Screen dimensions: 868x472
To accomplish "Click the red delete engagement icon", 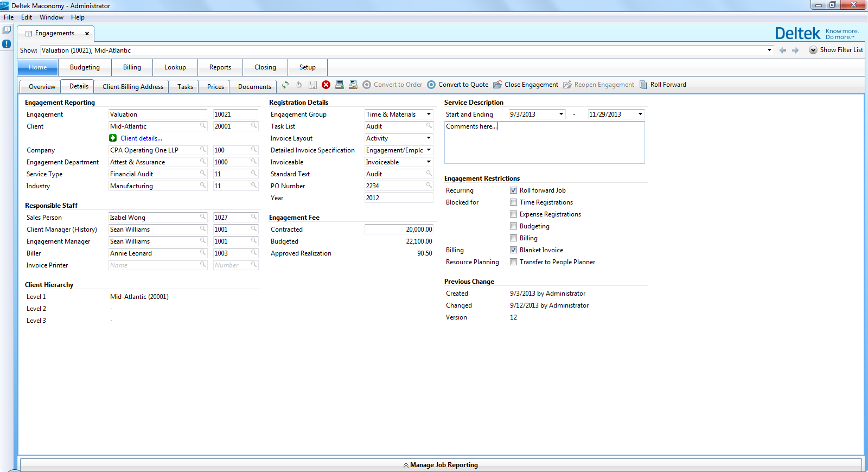I will tap(326, 85).
